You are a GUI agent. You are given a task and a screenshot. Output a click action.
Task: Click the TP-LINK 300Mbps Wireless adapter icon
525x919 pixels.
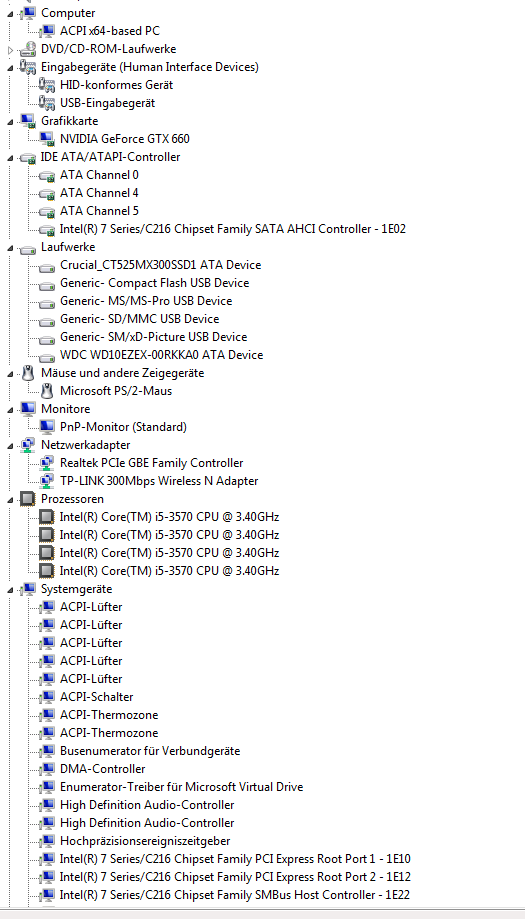click(x=47, y=481)
